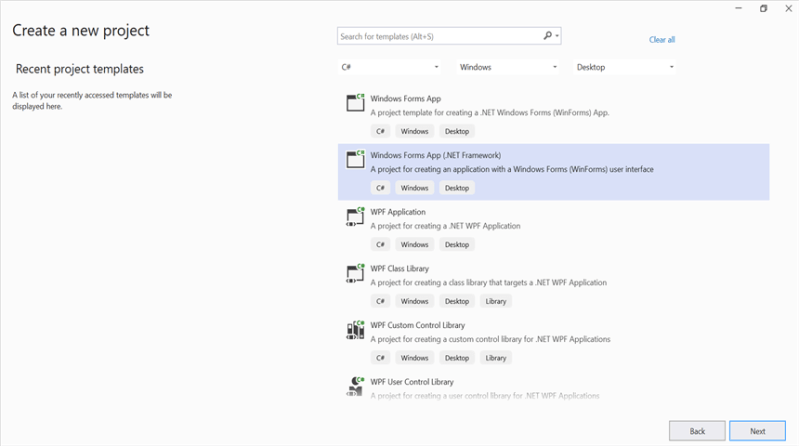Select the WPF Custom Control Library title
This screenshot has height=446, width=799.
coord(417,325)
